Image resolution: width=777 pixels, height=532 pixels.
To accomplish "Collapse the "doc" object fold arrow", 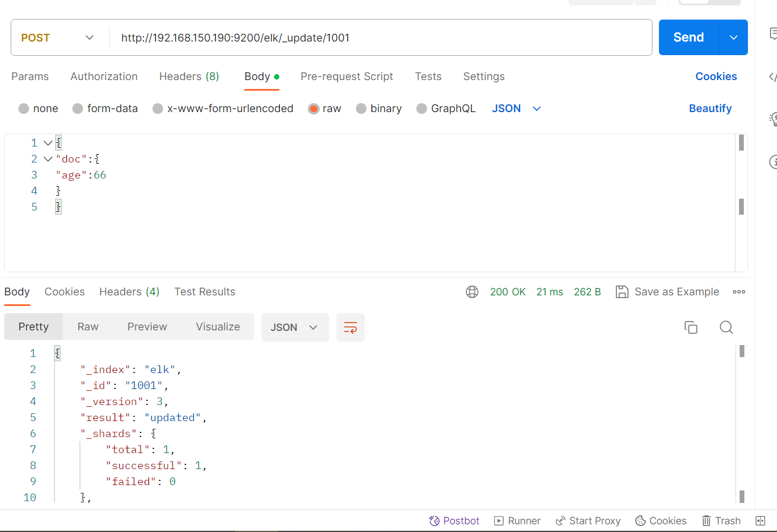I will (48, 159).
